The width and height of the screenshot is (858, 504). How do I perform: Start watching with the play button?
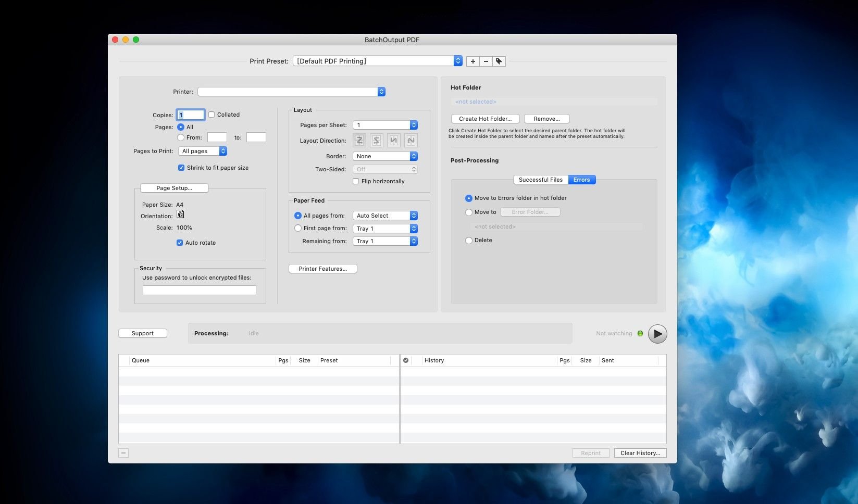657,334
